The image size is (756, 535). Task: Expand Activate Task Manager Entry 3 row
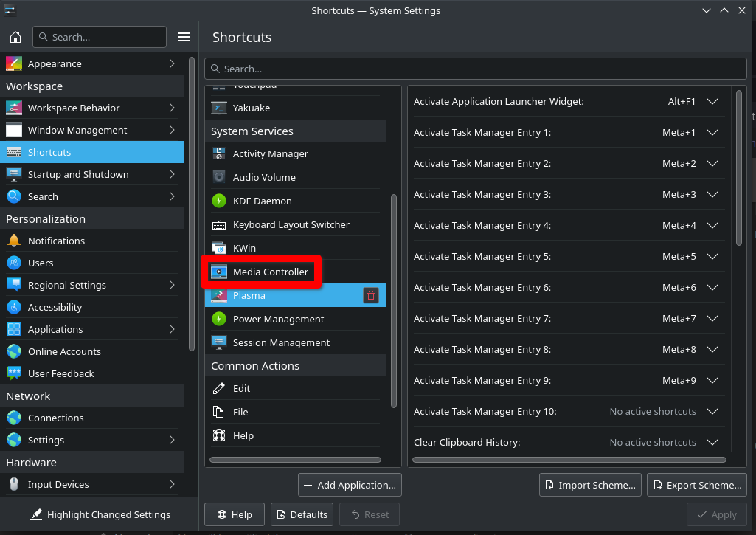(x=712, y=194)
